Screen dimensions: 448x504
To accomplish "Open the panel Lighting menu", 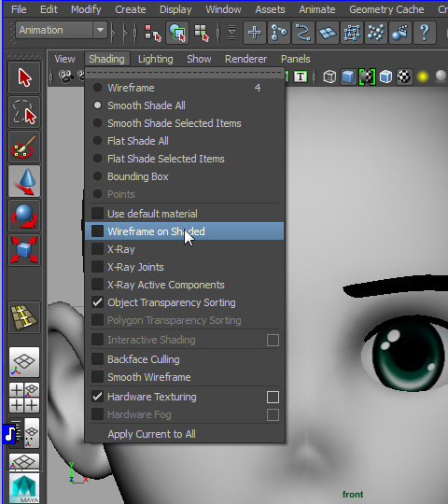I will [155, 59].
